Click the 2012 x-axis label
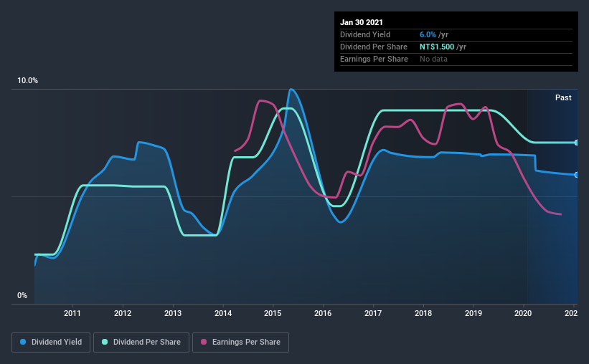Screen dimensions: 589x364 click(123, 313)
